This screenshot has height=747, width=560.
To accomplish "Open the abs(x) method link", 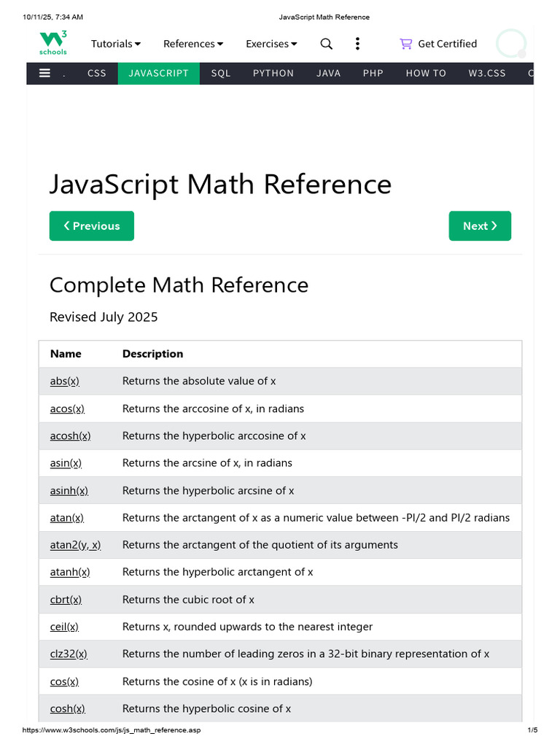I will (x=65, y=381).
